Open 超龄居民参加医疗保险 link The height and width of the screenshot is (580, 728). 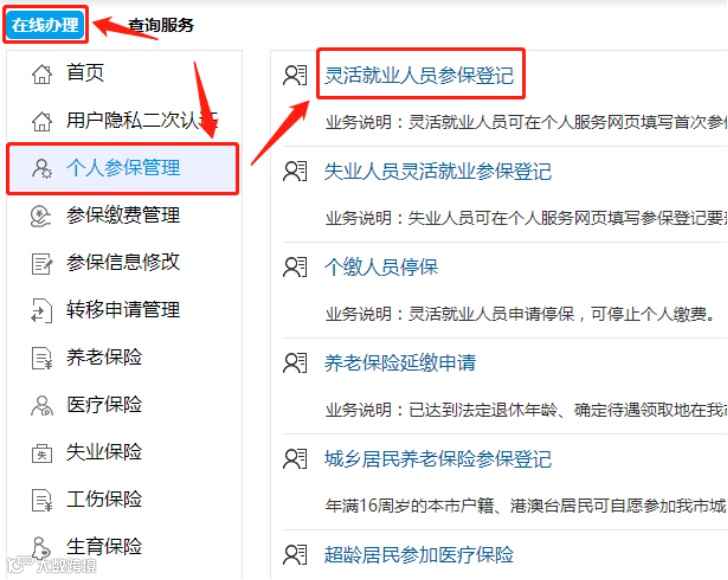pyautogui.click(x=419, y=554)
